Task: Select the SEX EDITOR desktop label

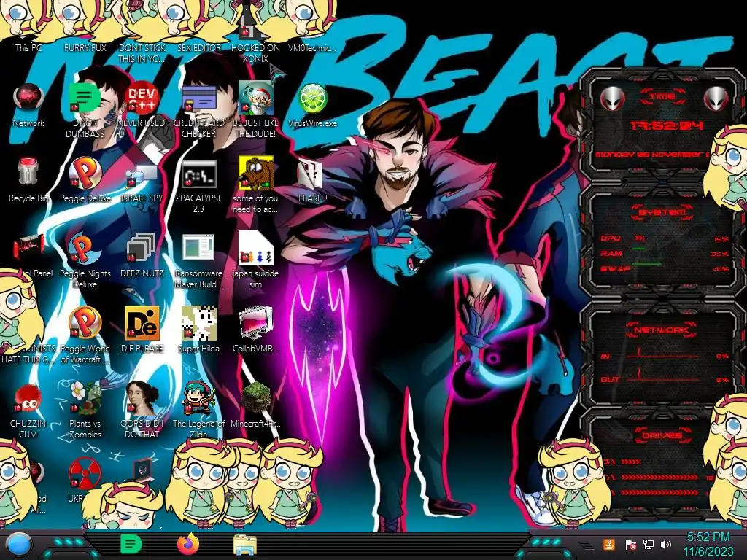Action: click(x=198, y=47)
